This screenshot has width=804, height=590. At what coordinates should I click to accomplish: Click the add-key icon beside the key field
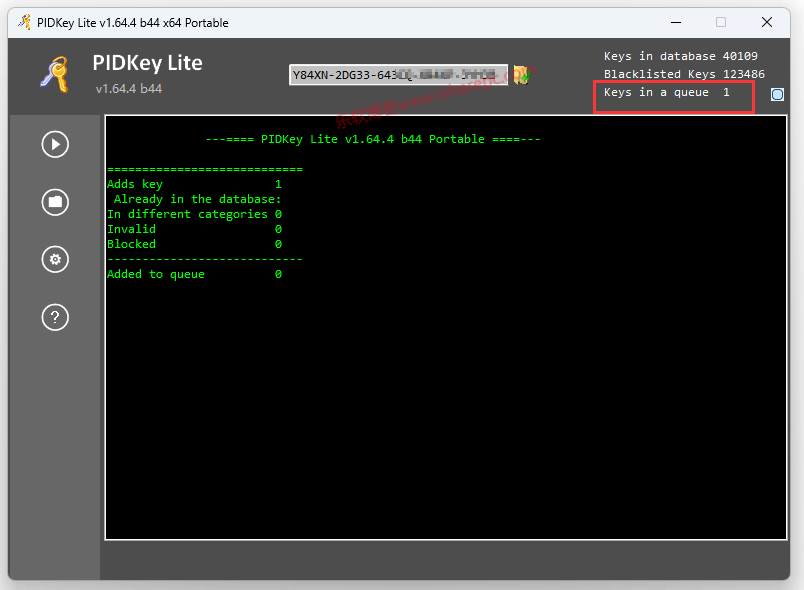[521, 75]
